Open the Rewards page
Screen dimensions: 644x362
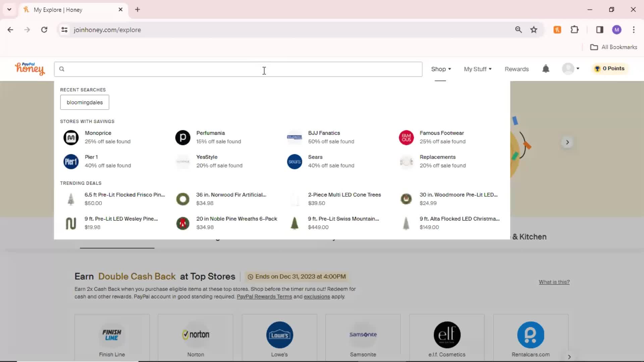(x=517, y=69)
